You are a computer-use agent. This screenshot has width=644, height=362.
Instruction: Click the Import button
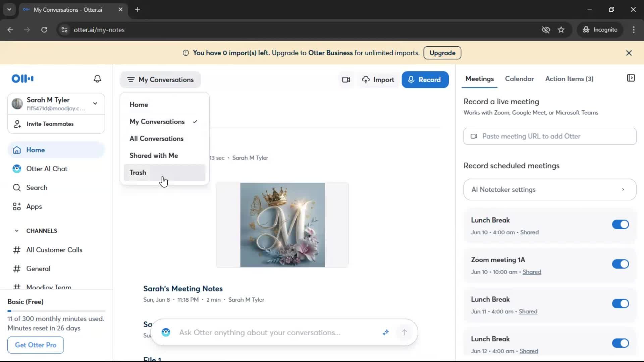(x=378, y=80)
